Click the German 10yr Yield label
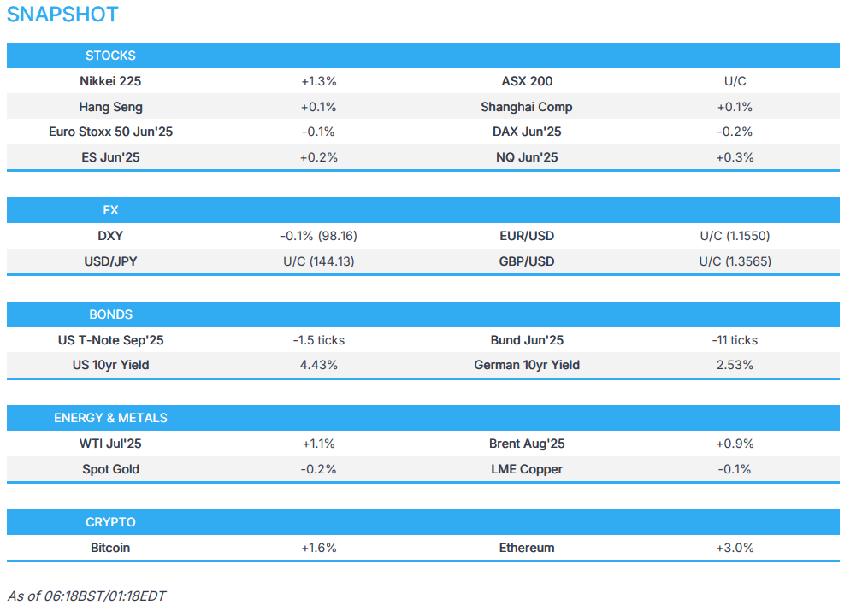This screenshot has height=611, width=868. point(527,365)
